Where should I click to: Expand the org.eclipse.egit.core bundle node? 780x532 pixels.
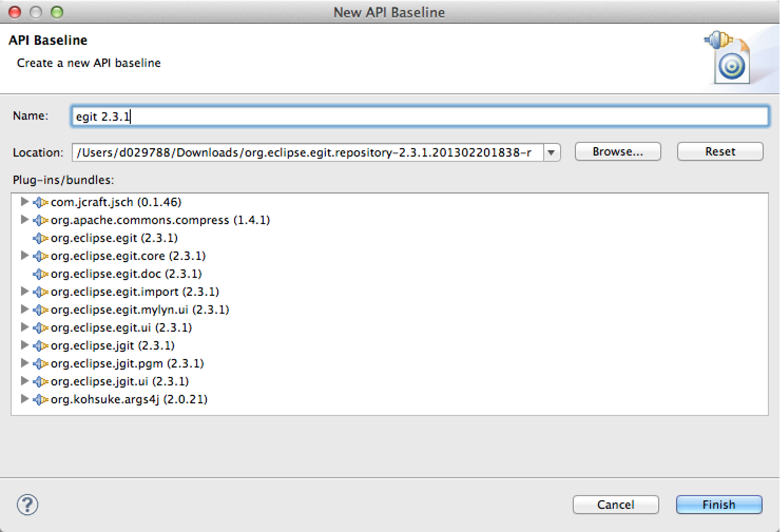[24, 256]
